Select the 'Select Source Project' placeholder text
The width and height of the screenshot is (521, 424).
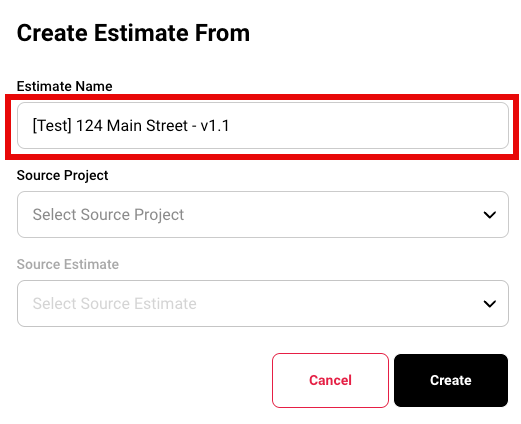108,215
